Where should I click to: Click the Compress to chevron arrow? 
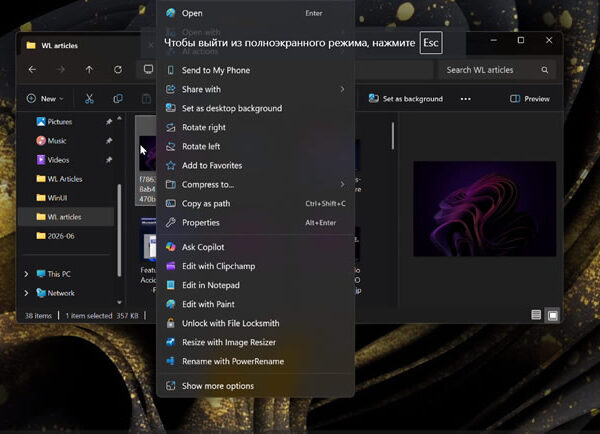tap(342, 185)
